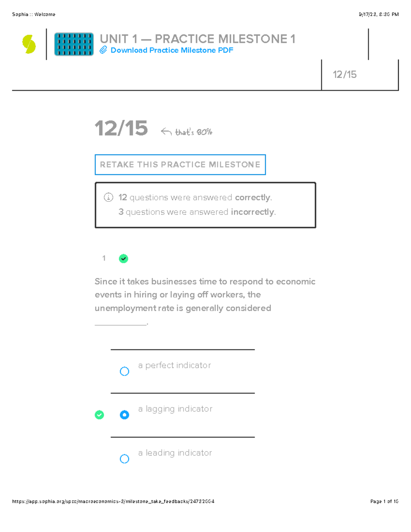Image resolution: width=411 pixels, height=532 pixels.
Task: Click the question 1 number label
Action: pos(104,258)
